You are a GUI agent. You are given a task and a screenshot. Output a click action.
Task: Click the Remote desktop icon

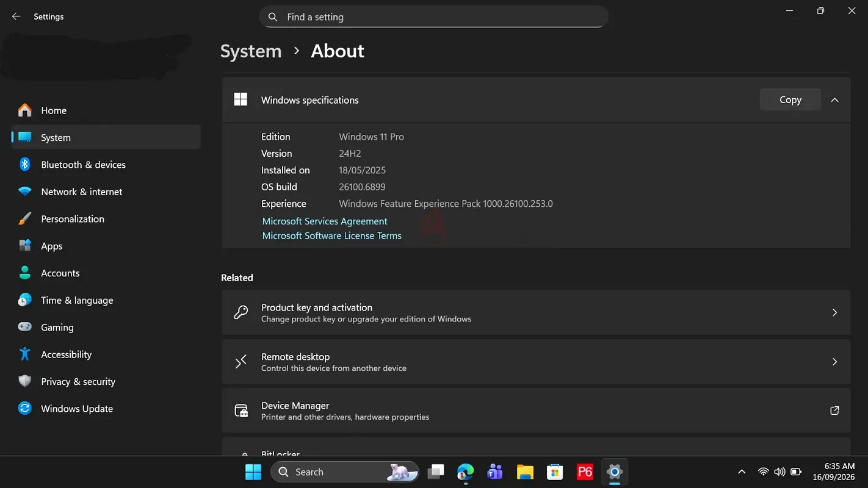(x=241, y=362)
